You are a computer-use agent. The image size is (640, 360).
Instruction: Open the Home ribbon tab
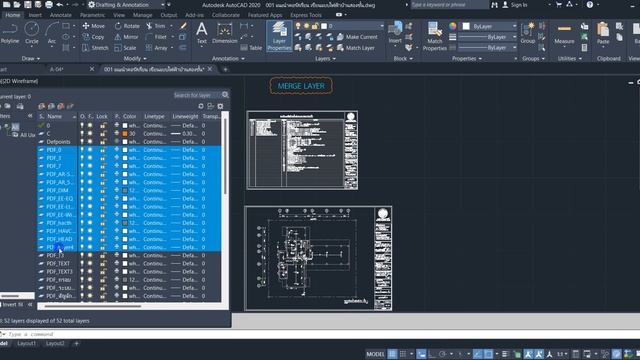13,15
